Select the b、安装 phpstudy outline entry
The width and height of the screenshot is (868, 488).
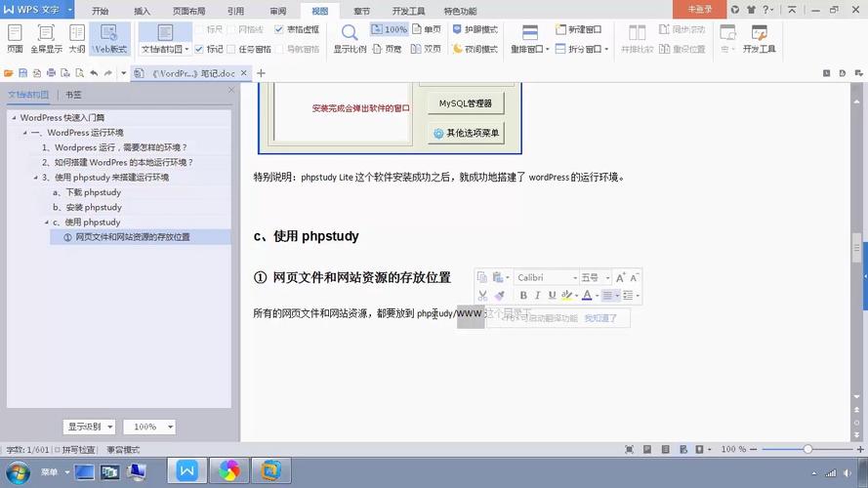coord(87,207)
